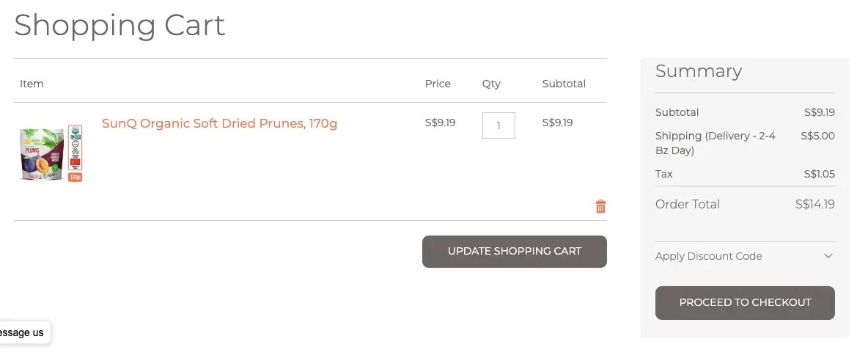Viewport: 868px width, 350px height.
Task: Click the orange 170g badge on product image
Action: (76, 178)
